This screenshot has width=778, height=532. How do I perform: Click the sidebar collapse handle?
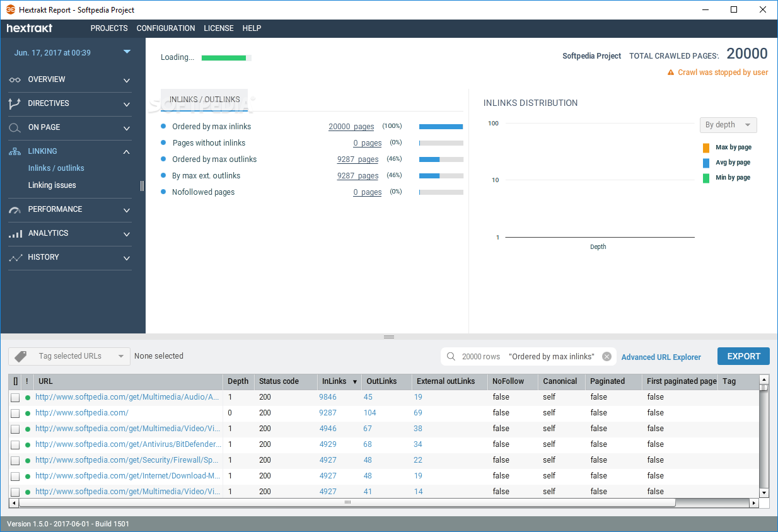(x=142, y=186)
